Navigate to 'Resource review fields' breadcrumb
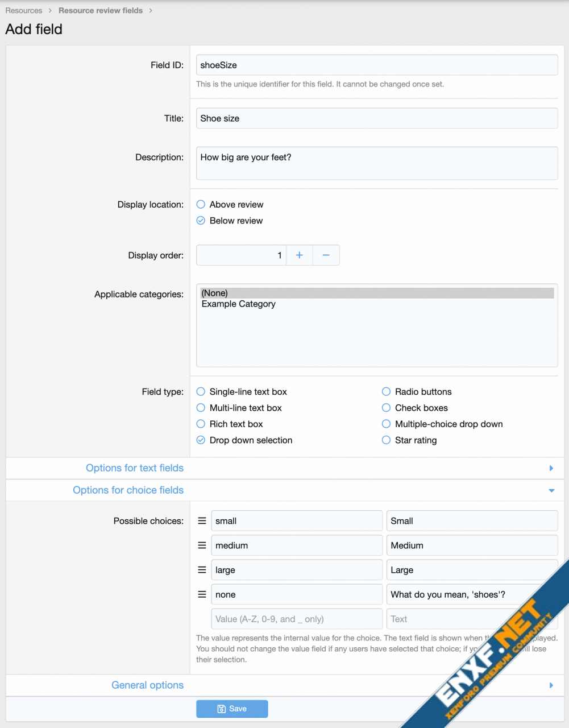 [100, 10]
